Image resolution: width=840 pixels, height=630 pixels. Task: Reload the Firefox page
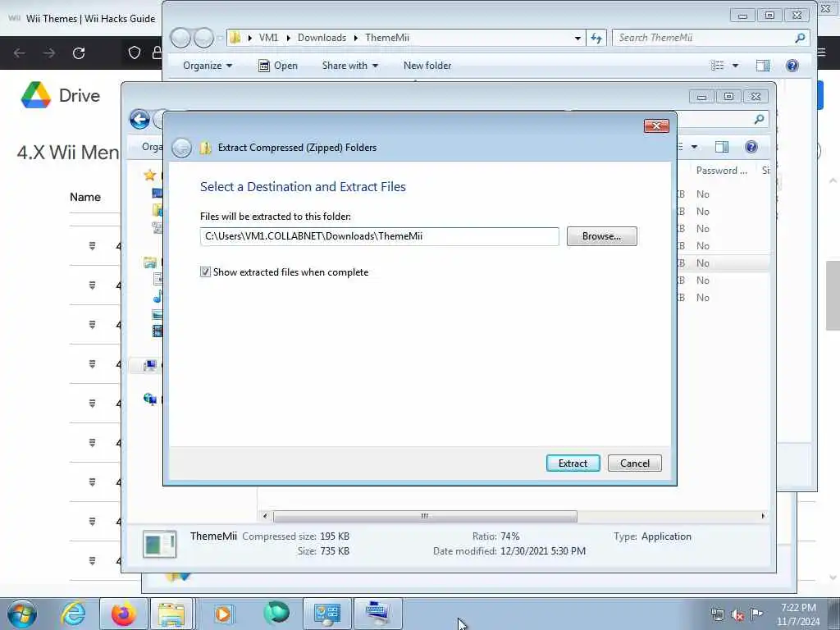[79, 53]
